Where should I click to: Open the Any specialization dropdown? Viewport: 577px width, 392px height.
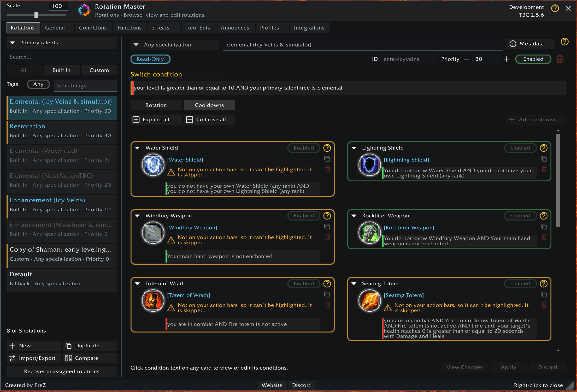point(174,45)
